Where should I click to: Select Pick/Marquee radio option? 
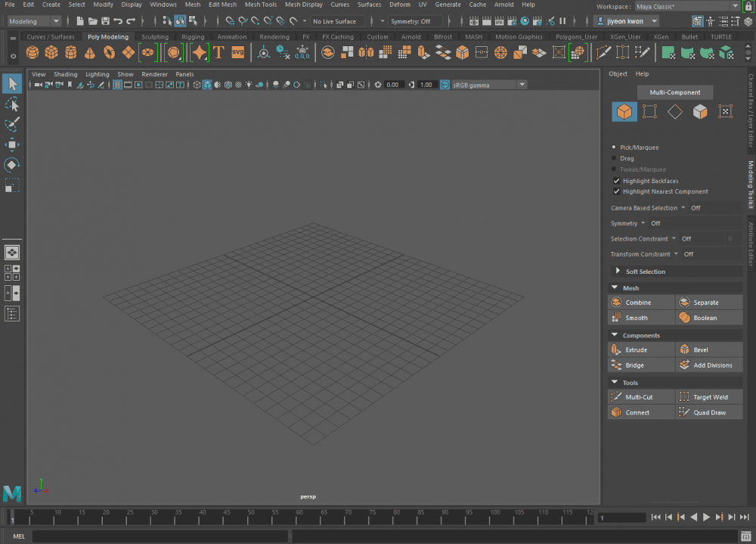[x=614, y=148]
